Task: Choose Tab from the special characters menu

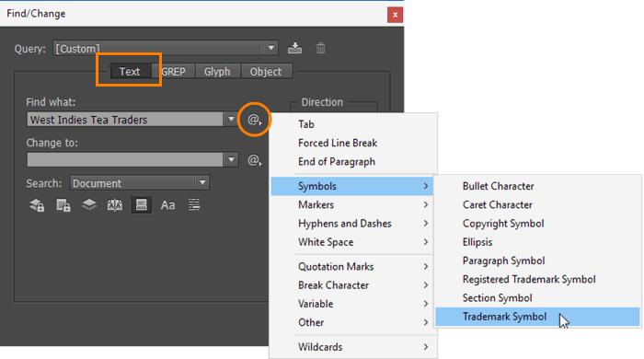Action: (353, 124)
